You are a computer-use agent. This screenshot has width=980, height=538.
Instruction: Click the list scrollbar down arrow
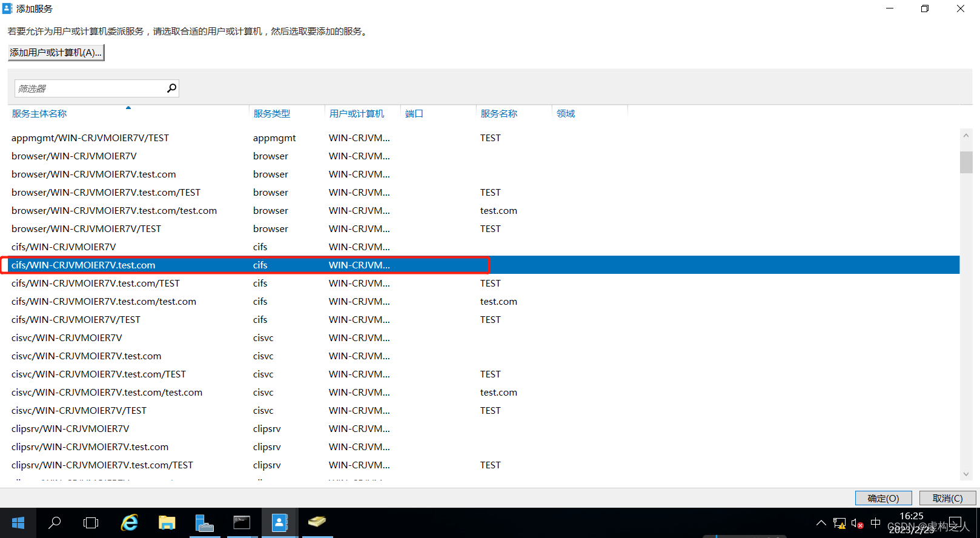pyautogui.click(x=966, y=474)
